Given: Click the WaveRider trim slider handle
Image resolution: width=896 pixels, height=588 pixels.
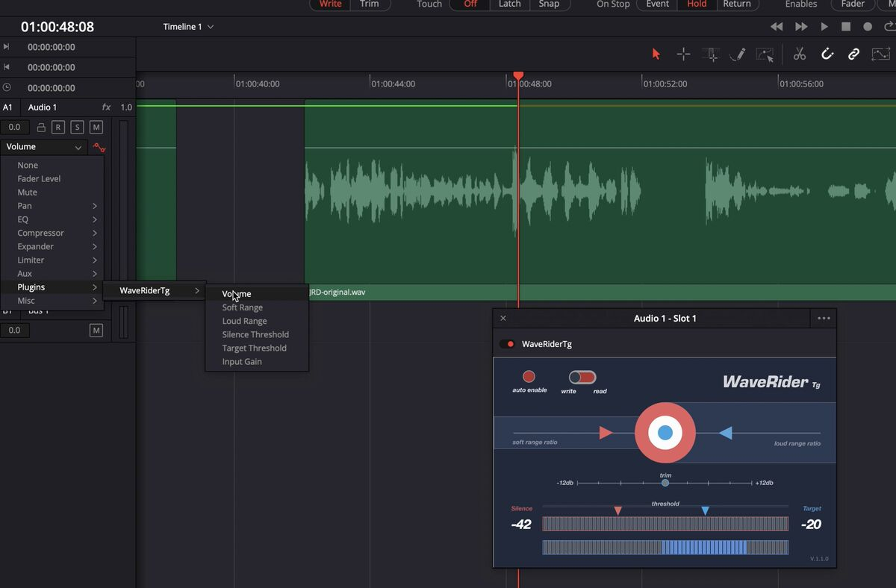Looking at the screenshot, I should click(665, 483).
